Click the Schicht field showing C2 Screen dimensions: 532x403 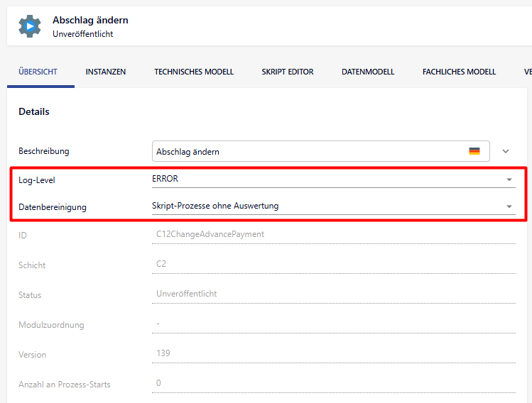(334, 264)
